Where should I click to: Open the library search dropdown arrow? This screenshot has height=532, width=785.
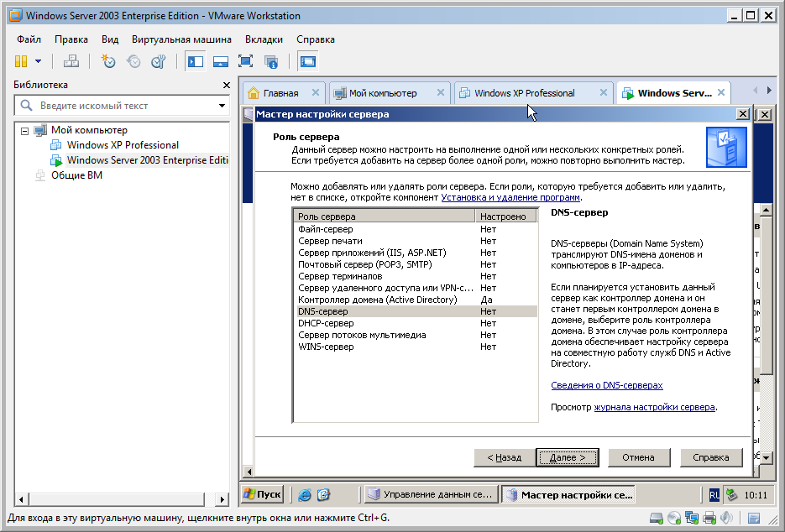pos(222,106)
